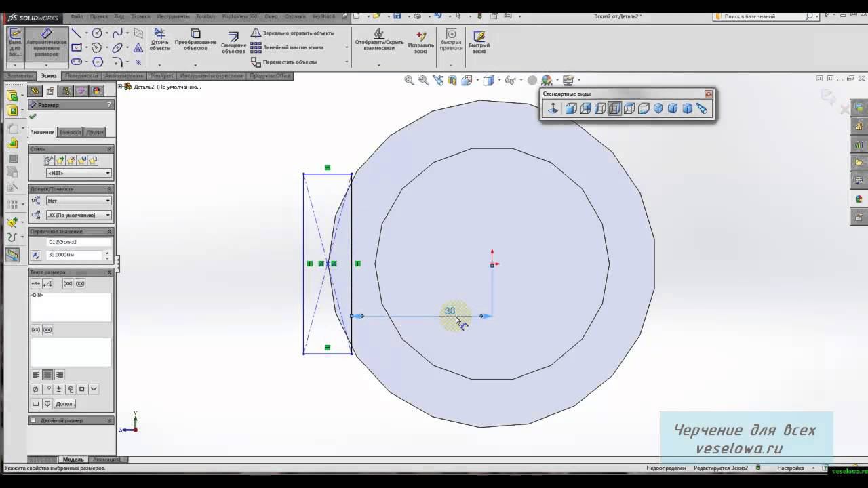This screenshot has width=868, height=488.
Task: Click the 30.0000мм dimension value field
Action: point(74,255)
